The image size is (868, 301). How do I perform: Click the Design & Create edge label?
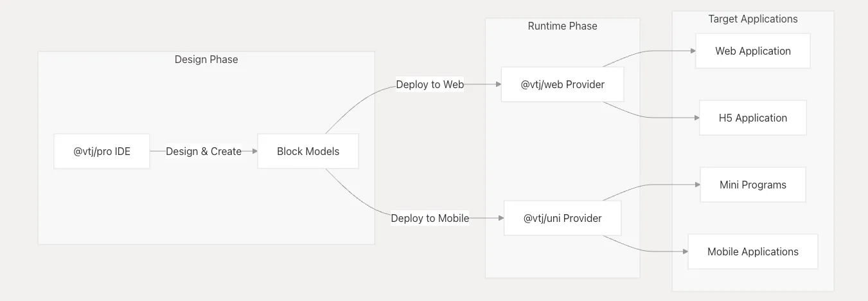(x=204, y=151)
